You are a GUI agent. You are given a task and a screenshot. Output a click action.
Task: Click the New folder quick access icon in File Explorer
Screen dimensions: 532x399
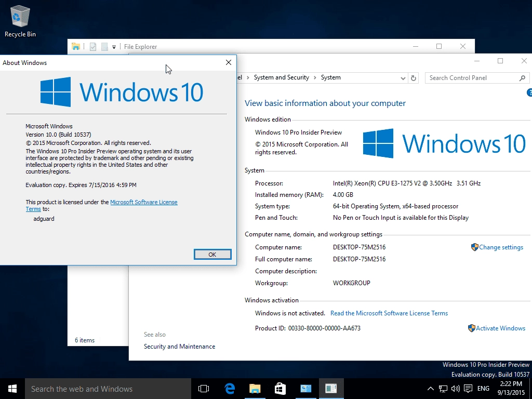click(x=104, y=47)
